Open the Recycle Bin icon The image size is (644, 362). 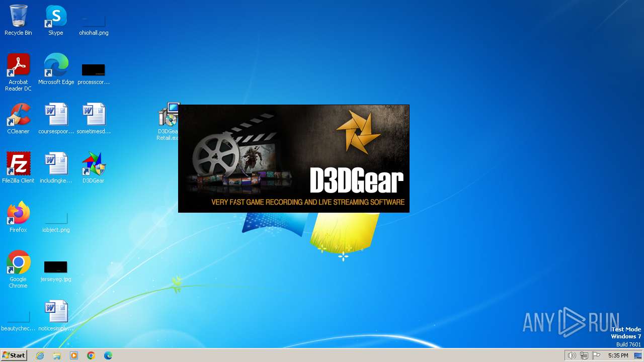18,20
